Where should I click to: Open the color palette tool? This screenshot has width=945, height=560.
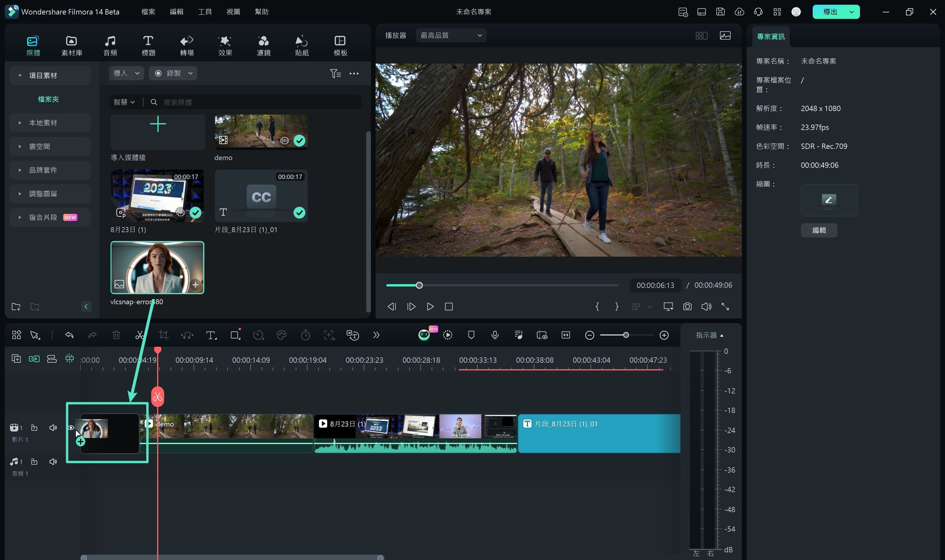282,335
